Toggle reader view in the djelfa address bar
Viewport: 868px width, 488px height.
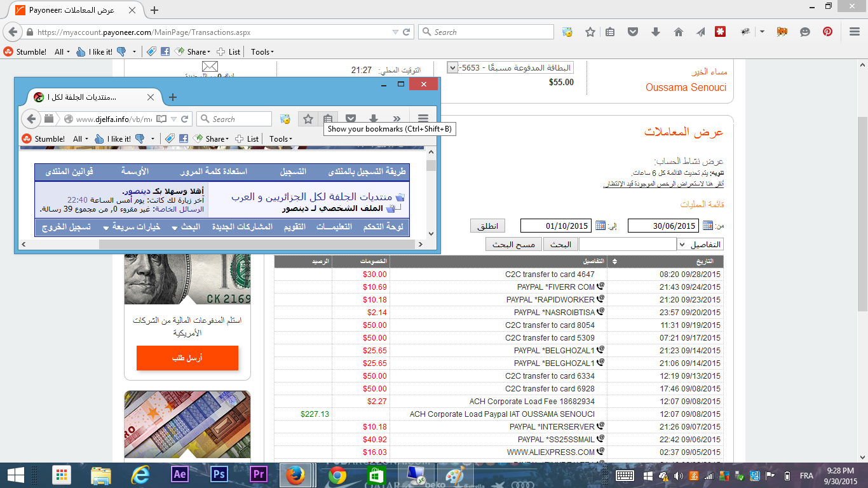[x=161, y=119]
